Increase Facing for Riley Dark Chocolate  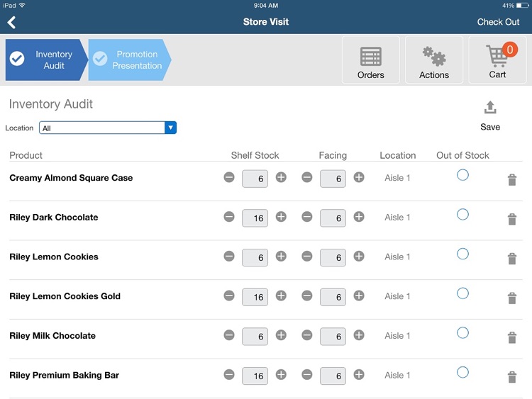click(359, 217)
